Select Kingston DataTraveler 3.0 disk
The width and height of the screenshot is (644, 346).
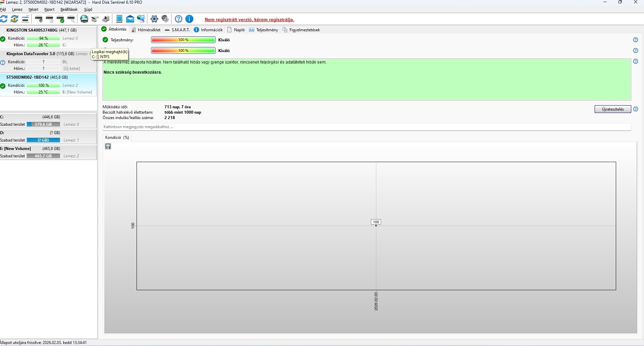[x=48, y=61]
